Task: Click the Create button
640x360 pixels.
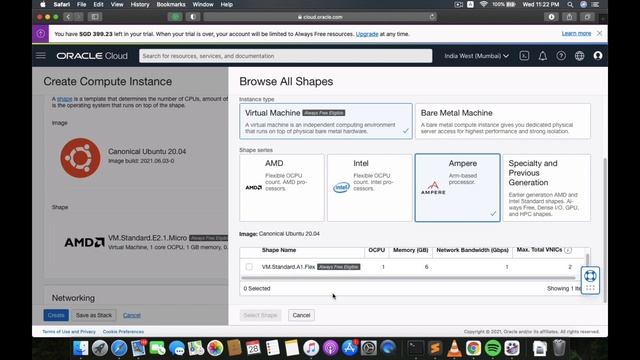Action: (x=56, y=315)
